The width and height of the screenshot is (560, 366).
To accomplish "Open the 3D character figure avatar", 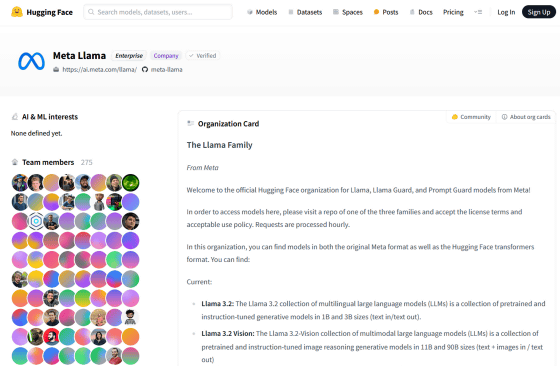I will [x=99, y=202].
